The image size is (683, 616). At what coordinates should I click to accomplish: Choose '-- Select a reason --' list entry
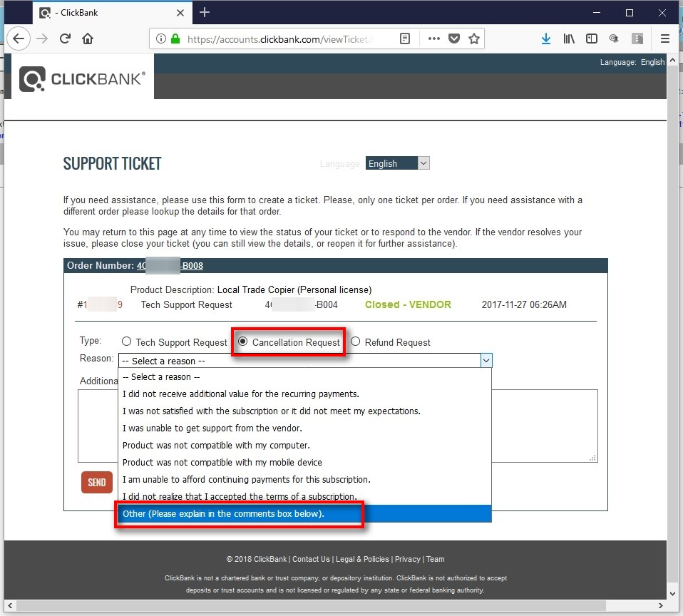tap(304, 377)
